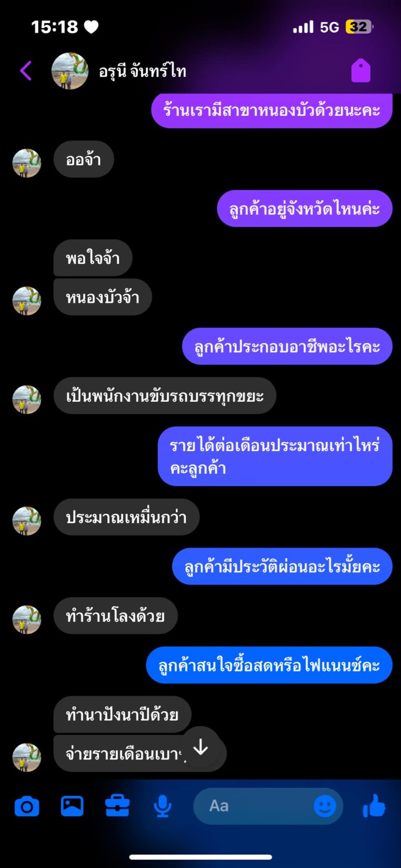The width and height of the screenshot is (401, 868).
Task: Tap sender avatar beside หนองบัวจ้า
Action: [x=27, y=301]
